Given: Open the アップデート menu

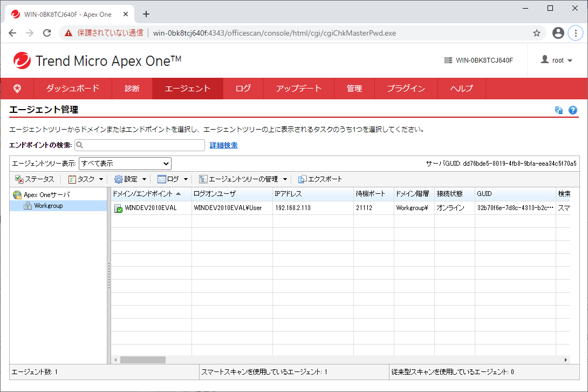Looking at the screenshot, I should pos(299,89).
